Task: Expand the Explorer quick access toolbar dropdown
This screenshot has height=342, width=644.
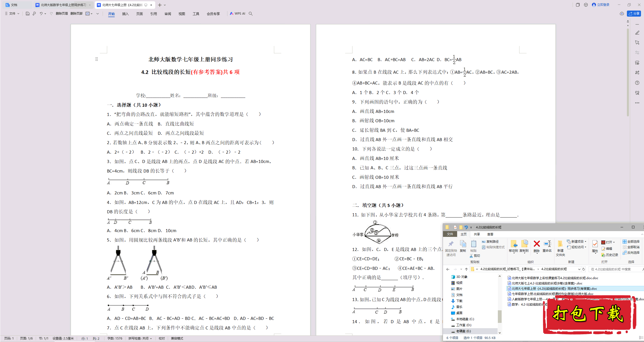Action: coord(471,227)
